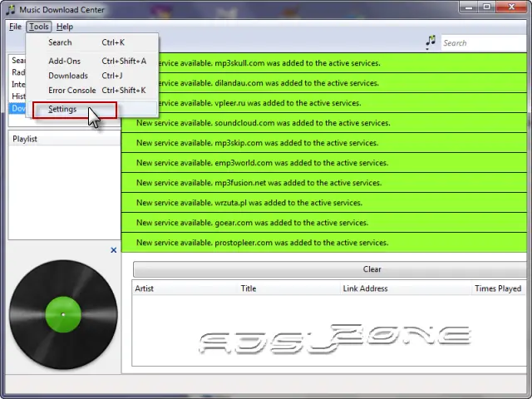Viewport: 532px width, 399px height.
Task: Click the Playlist panel header
Action: coord(65,139)
